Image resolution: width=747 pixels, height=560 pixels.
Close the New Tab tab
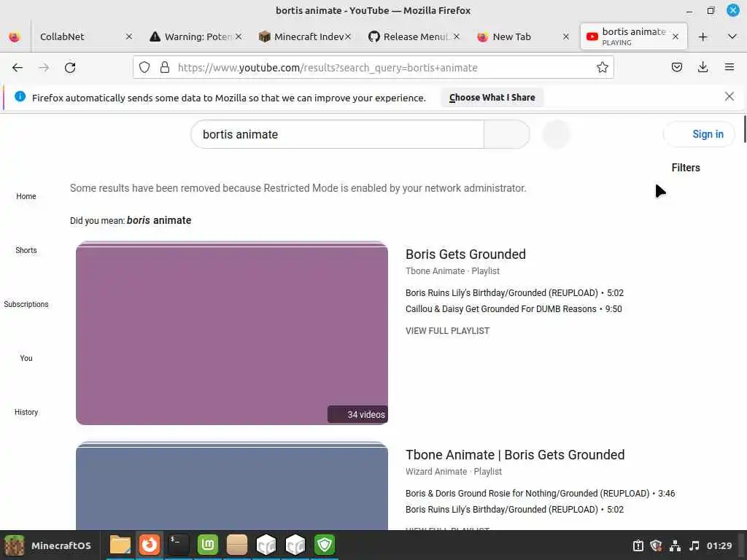point(566,36)
